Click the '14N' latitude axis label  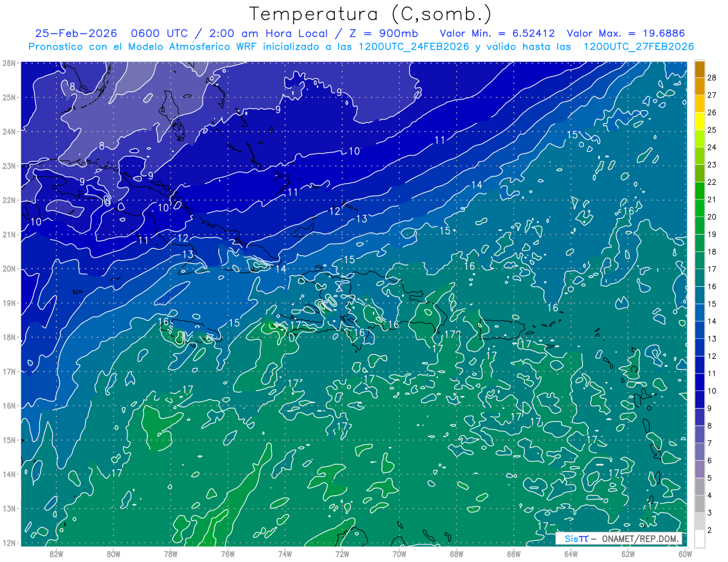[x=9, y=474]
